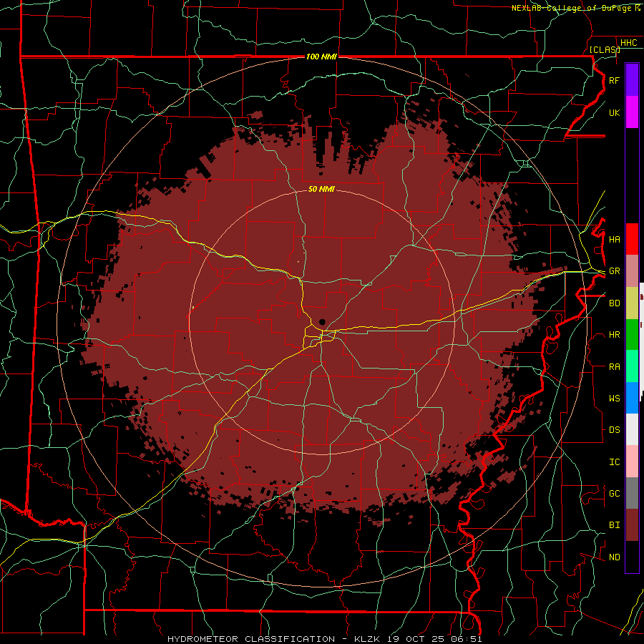Viewport: 644px width, 644px height.
Task: Click the 'HHC' product label
Action: pos(629,43)
